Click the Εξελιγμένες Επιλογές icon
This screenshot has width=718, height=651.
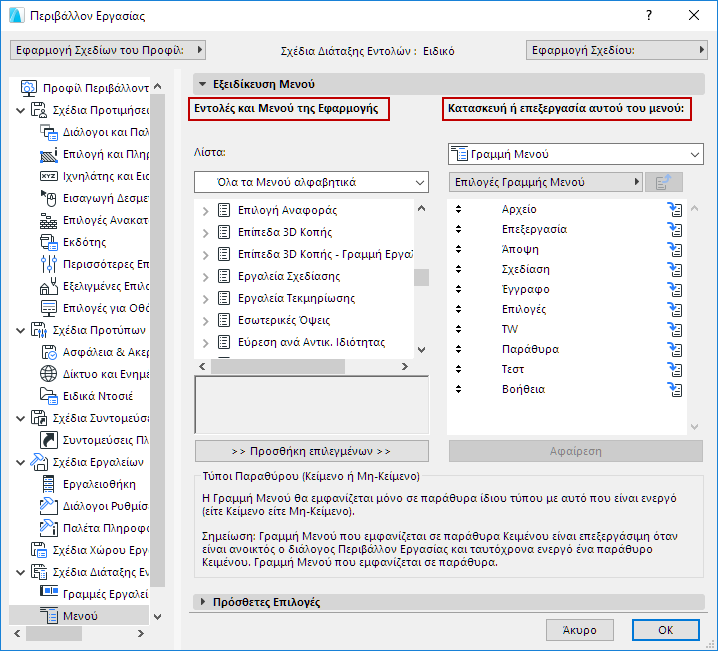click(49, 286)
